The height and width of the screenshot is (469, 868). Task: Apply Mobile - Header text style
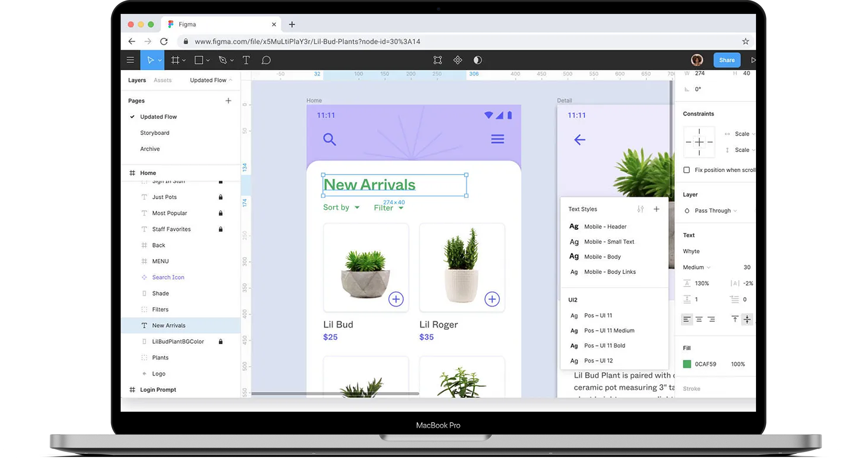pyautogui.click(x=605, y=226)
